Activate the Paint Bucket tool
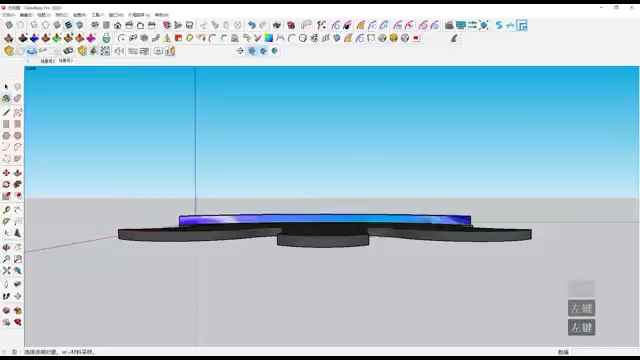 point(6,98)
